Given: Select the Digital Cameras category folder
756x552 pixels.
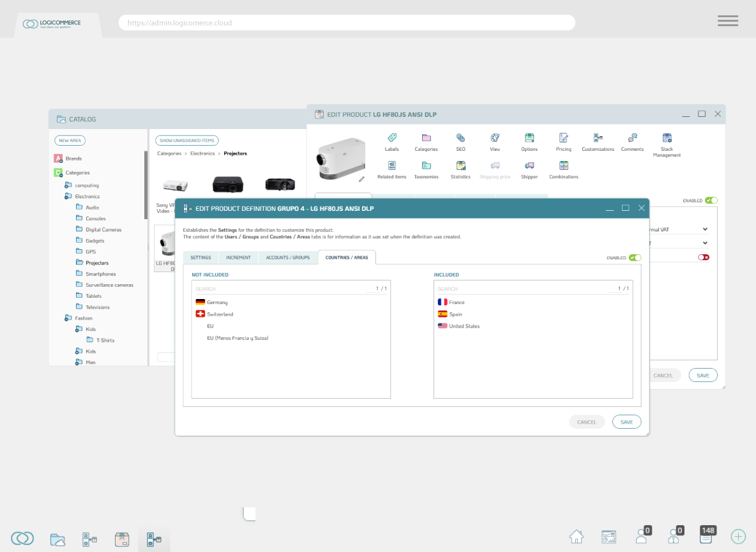Looking at the screenshot, I should click(98, 229).
